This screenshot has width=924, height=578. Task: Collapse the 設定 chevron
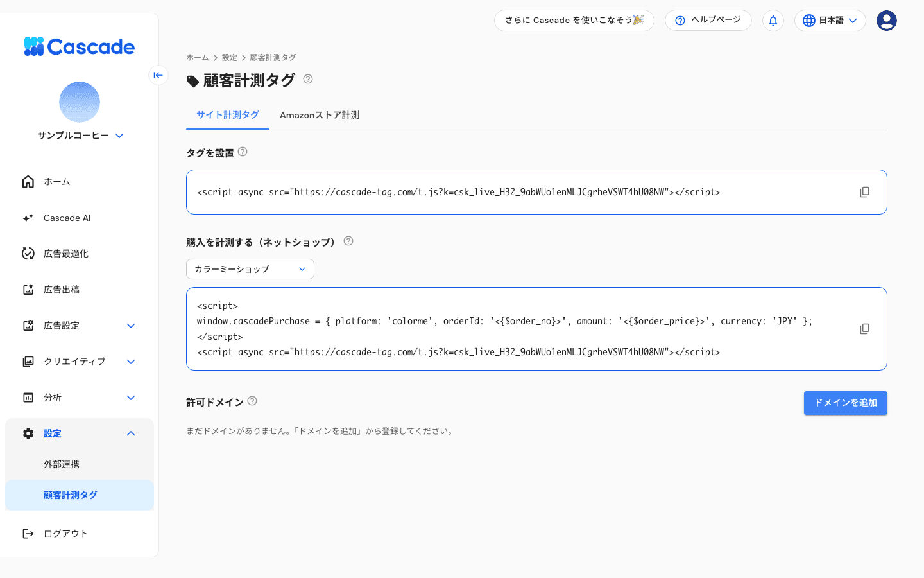[x=131, y=433]
